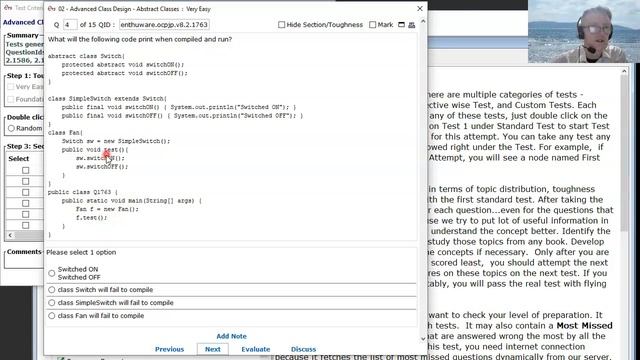Click the QID field enthuware.ocpjp.v8.2.1763
This screenshot has height=360, width=640.
(164, 24)
